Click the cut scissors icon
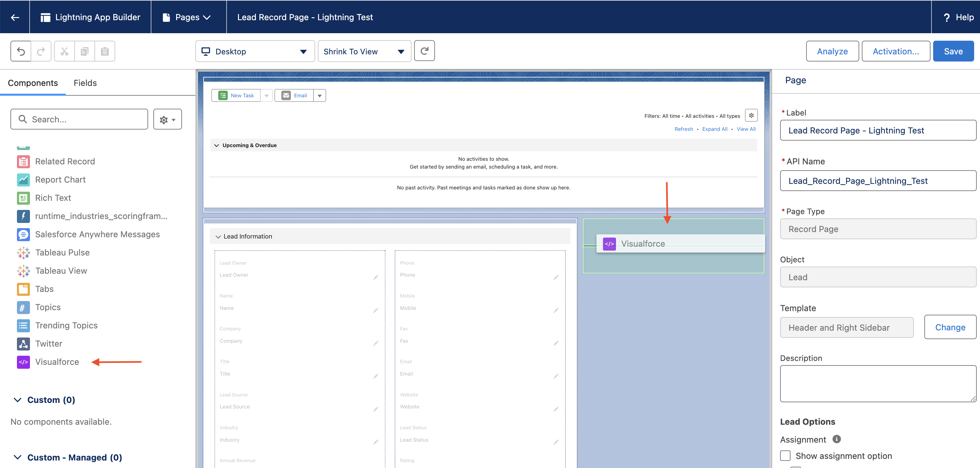This screenshot has height=468, width=980. 64,51
